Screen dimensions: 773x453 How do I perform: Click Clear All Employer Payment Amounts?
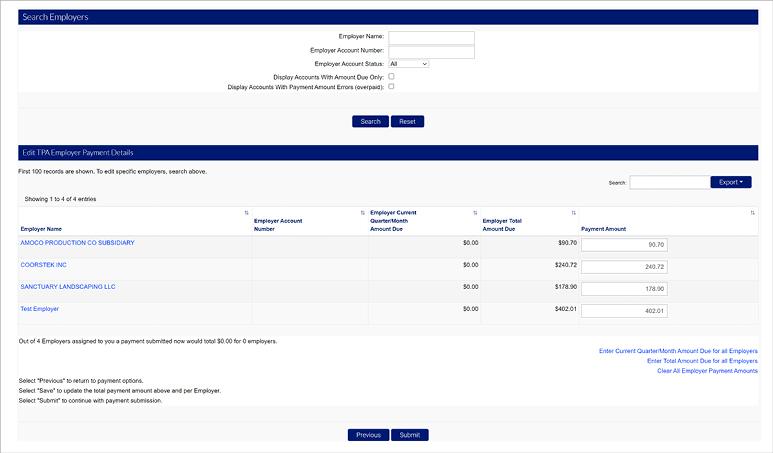point(707,371)
